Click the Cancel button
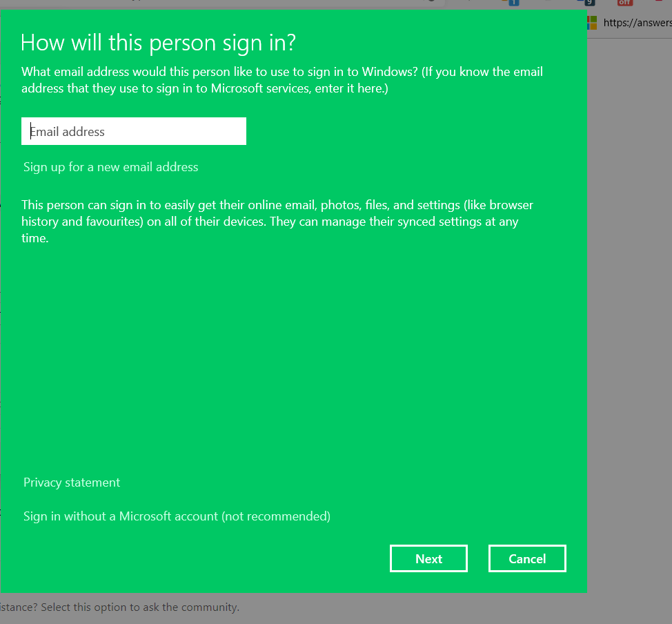 tap(527, 558)
